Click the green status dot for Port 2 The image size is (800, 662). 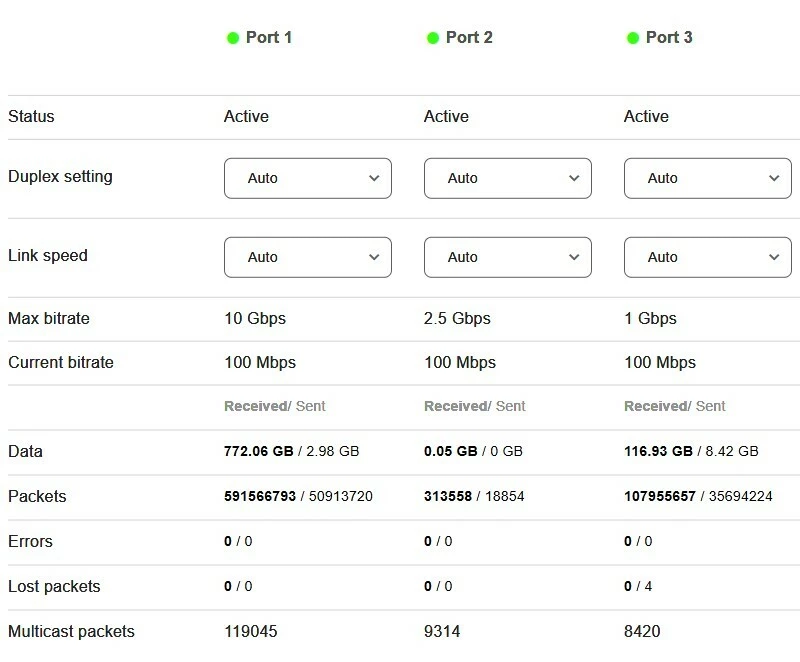433,38
